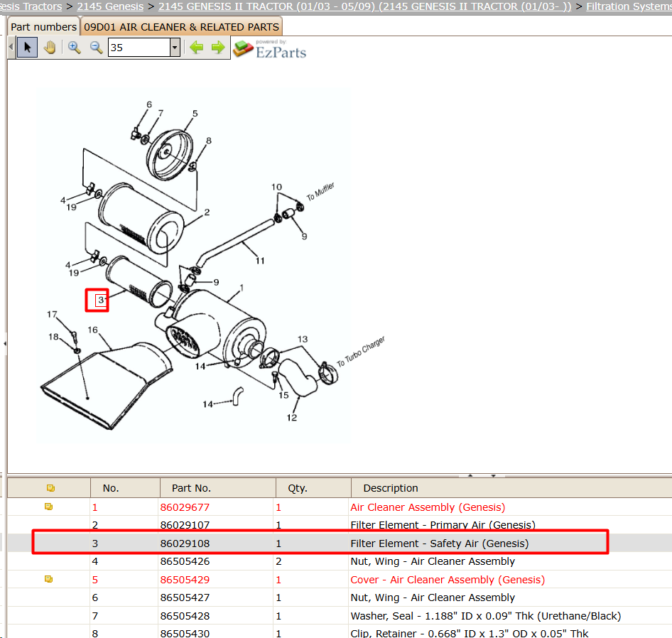Image resolution: width=672 pixels, height=638 pixels.
Task: Collapse the left side panel arrow
Action: pos(5,343)
